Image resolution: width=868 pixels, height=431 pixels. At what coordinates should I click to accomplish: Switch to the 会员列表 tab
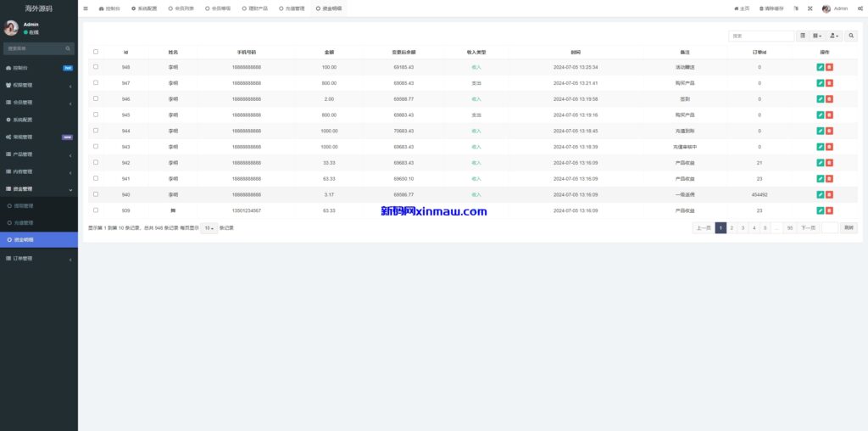click(181, 8)
